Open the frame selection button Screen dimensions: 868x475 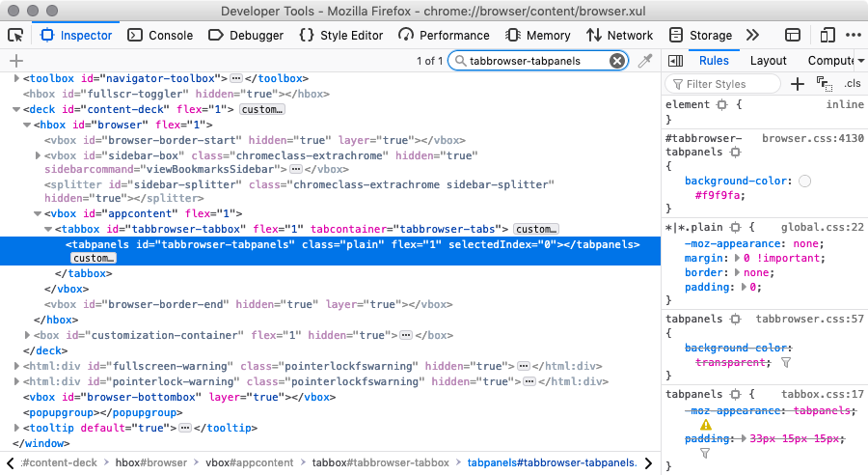[x=793, y=36]
